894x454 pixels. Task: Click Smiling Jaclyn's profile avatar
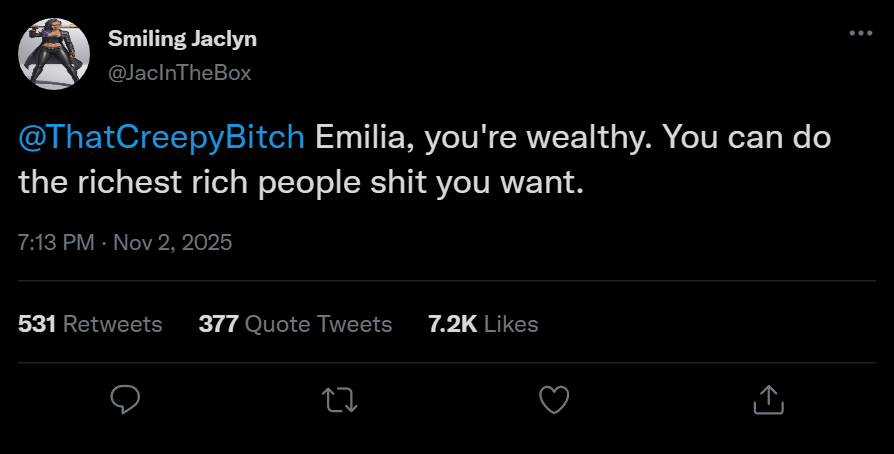[x=55, y=52]
